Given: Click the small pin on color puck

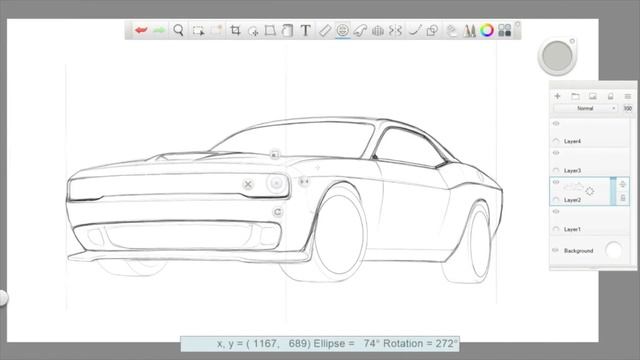Looking at the screenshot, I should pyautogui.click(x=572, y=41).
